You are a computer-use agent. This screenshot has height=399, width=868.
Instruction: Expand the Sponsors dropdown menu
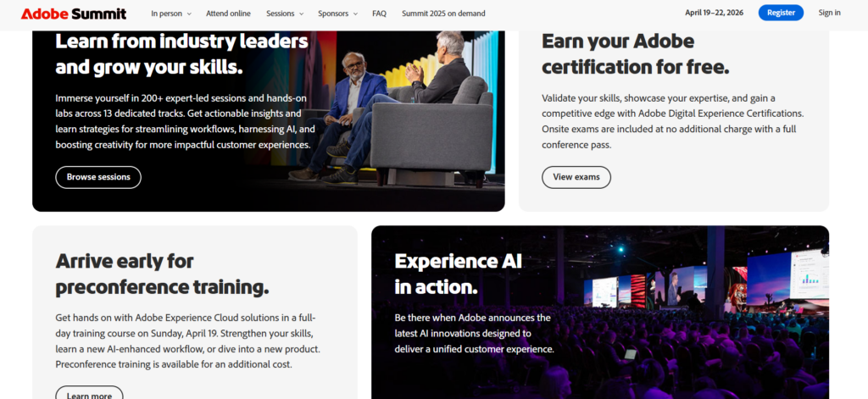click(x=337, y=14)
